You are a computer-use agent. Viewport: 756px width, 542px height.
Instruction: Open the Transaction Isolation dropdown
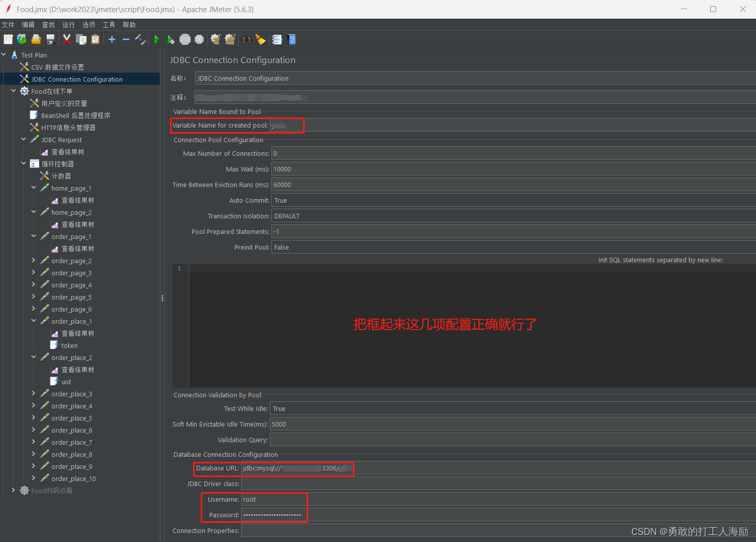[513, 216]
